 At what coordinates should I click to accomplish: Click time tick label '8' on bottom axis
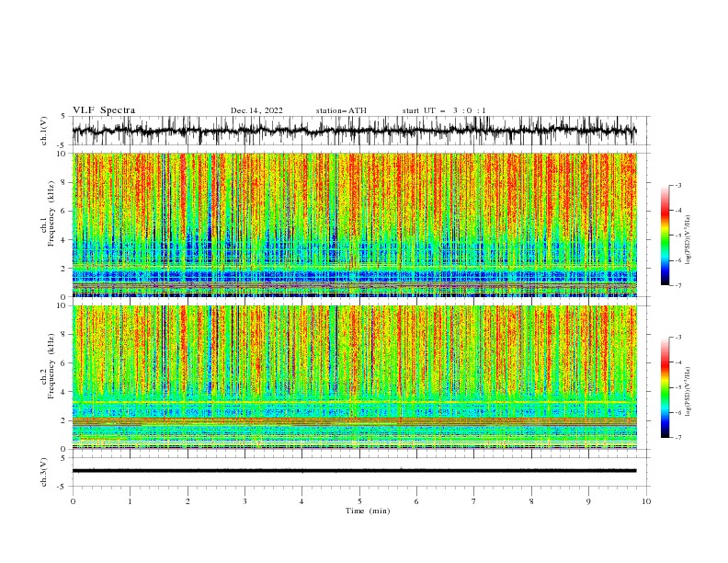tap(531, 501)
